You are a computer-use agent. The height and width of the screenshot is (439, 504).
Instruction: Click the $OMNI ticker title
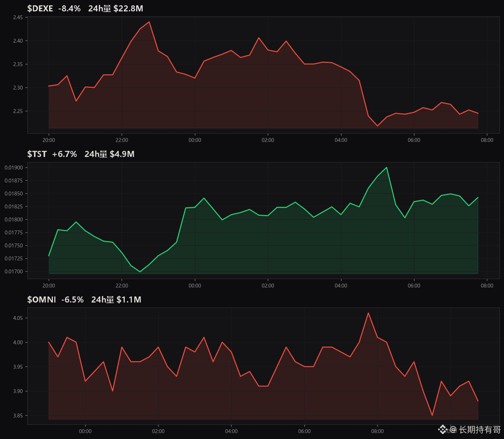coord(42,300)
